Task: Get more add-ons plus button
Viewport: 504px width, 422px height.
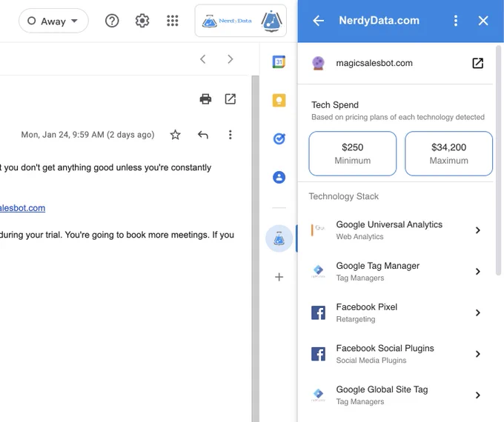Action: click(279, 277)
